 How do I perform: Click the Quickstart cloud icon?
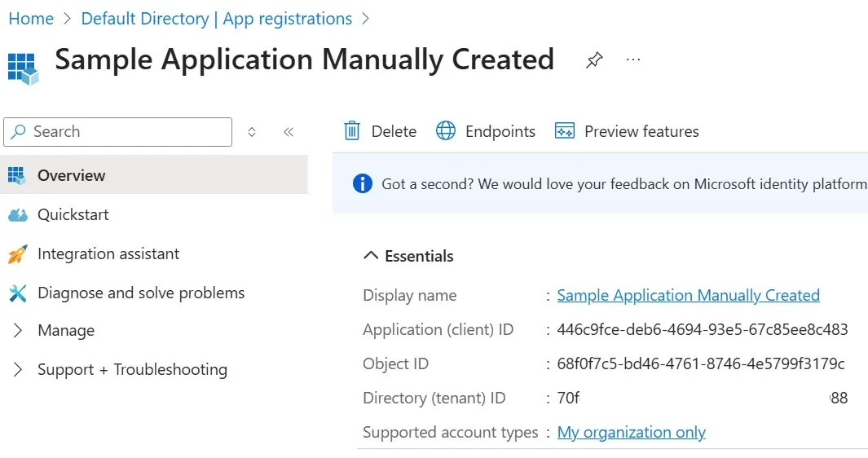17,215
